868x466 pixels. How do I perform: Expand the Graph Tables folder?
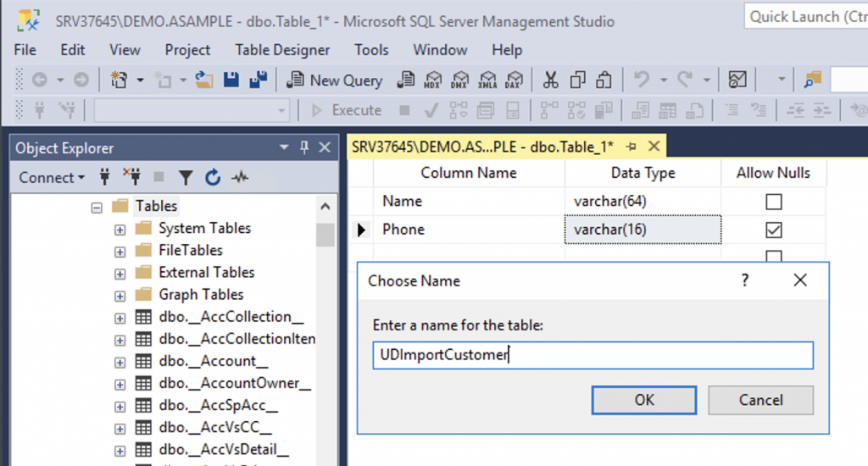(x=120, y=296)
